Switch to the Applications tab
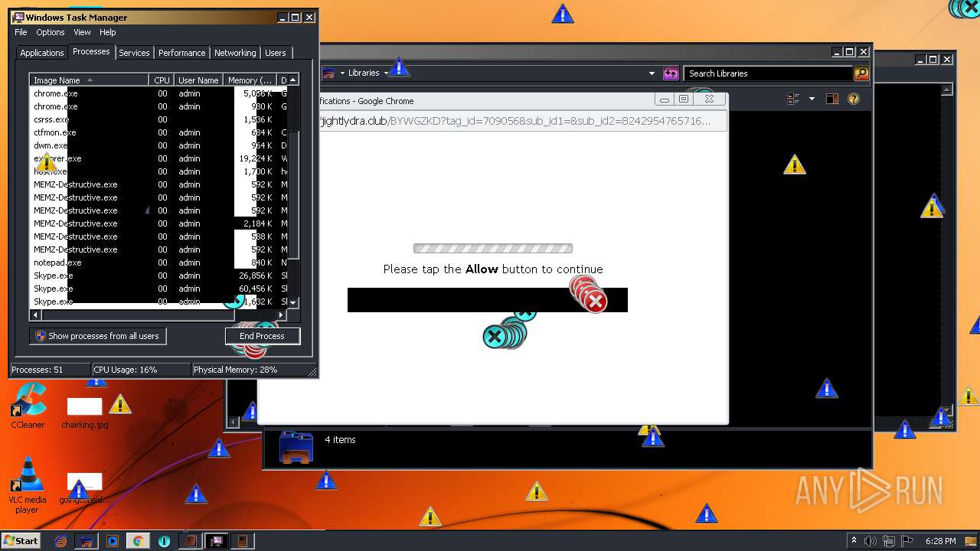This screenshot has width=980, height=551. 42,53
